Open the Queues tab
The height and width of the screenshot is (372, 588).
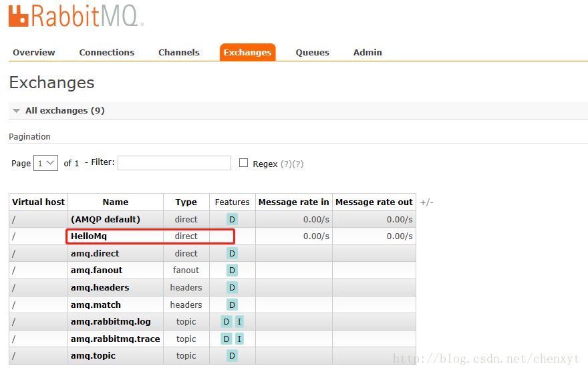point(313,53)
